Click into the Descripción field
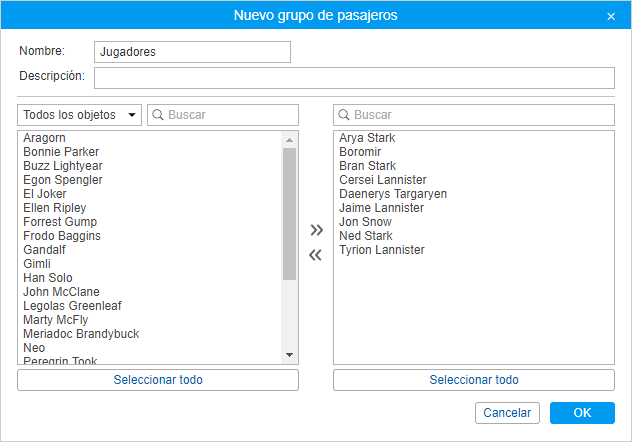 [354, 78]
